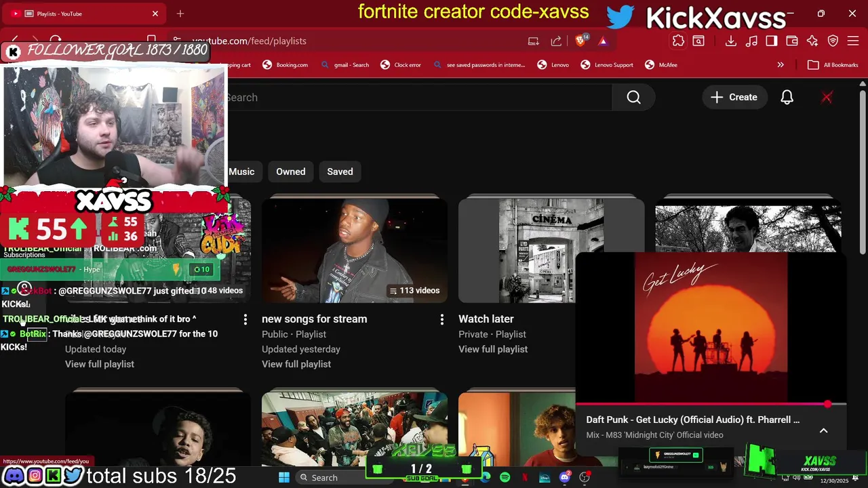This screenshot has width=868, height=488.
Task: View full playlist of new songs for stream
Action: click(x=296, y=364)
